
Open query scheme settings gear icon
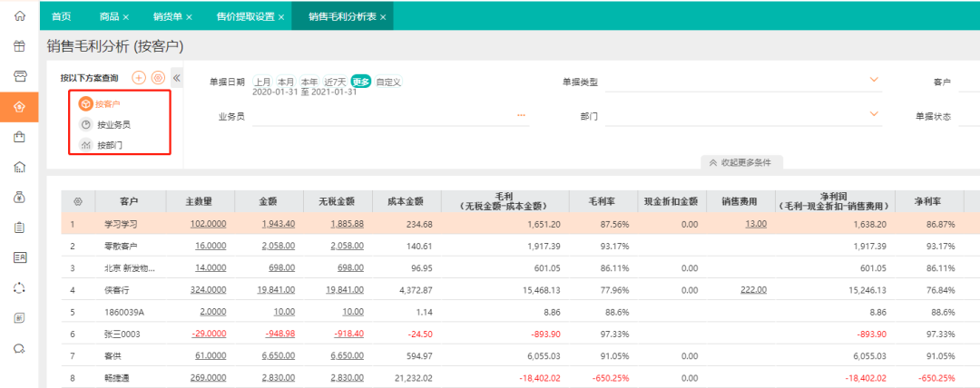[158, 78]
